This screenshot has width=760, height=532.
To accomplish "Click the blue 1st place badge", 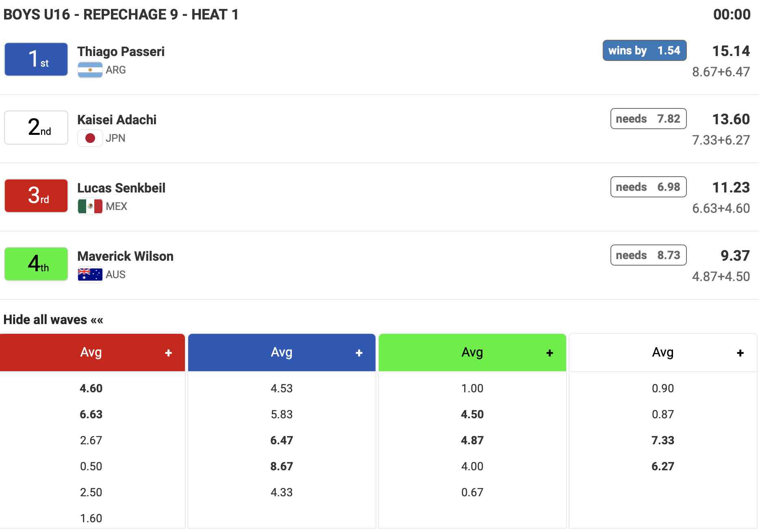I will point(36,59).
